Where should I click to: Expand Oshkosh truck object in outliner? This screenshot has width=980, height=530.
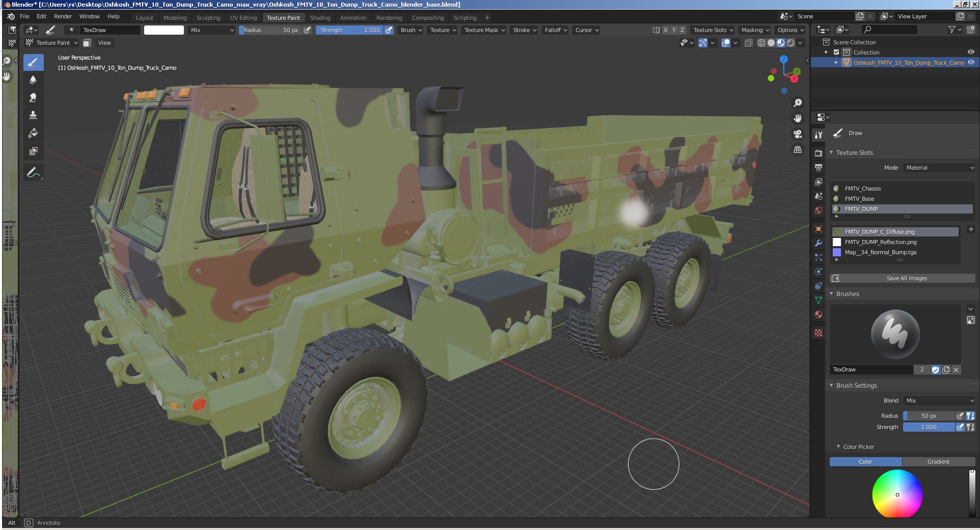coord(836,63)
